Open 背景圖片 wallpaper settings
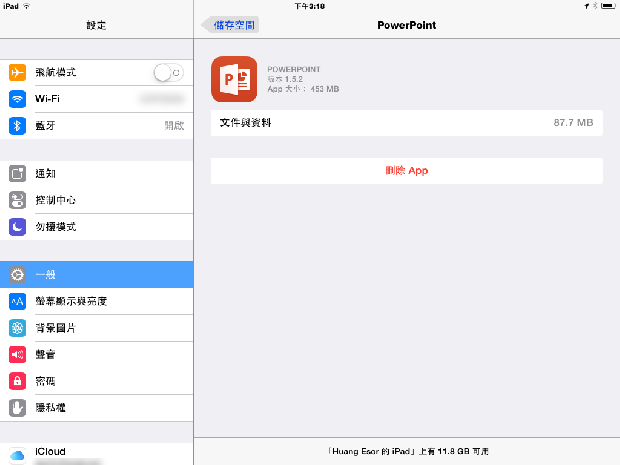The image size is (620, 465). pos(97,328)
